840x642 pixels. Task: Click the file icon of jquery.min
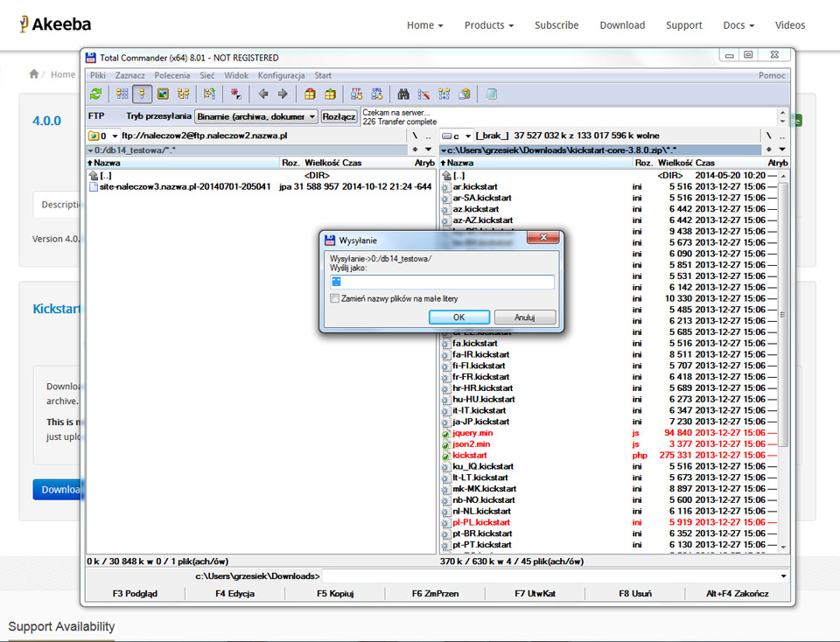[x=445, y=434]
